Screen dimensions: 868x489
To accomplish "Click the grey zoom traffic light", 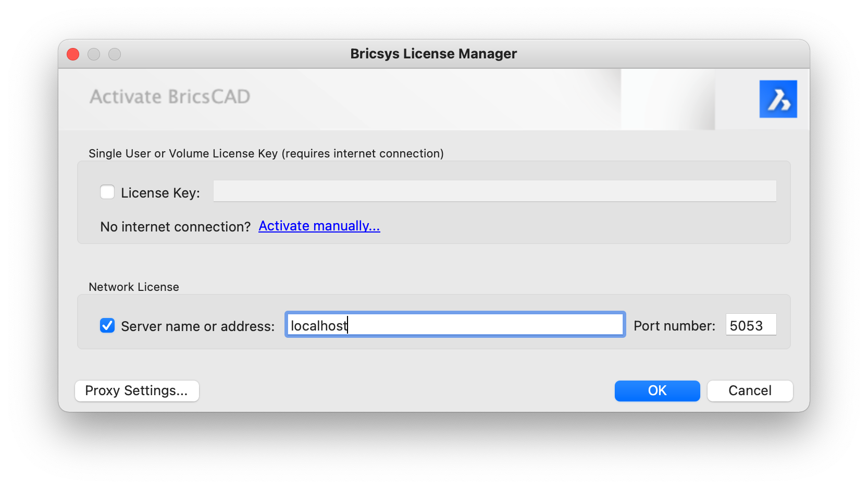I will [x=114, y=54].
